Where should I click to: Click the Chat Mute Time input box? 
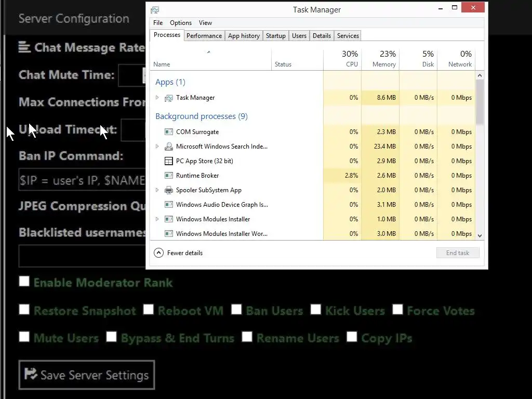131,75
